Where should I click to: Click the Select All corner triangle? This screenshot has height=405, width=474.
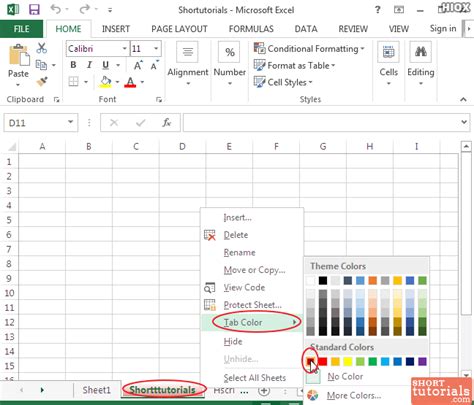pyautogui.click(x=11, y=146)
